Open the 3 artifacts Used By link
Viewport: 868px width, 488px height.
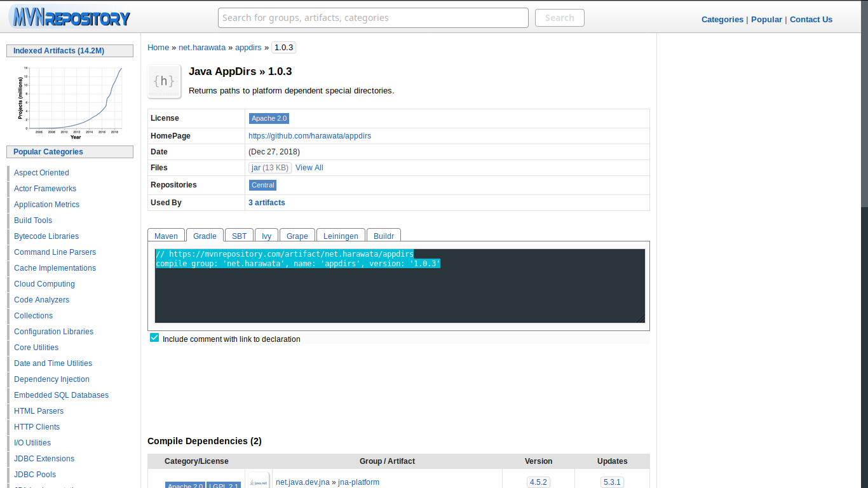266,203
